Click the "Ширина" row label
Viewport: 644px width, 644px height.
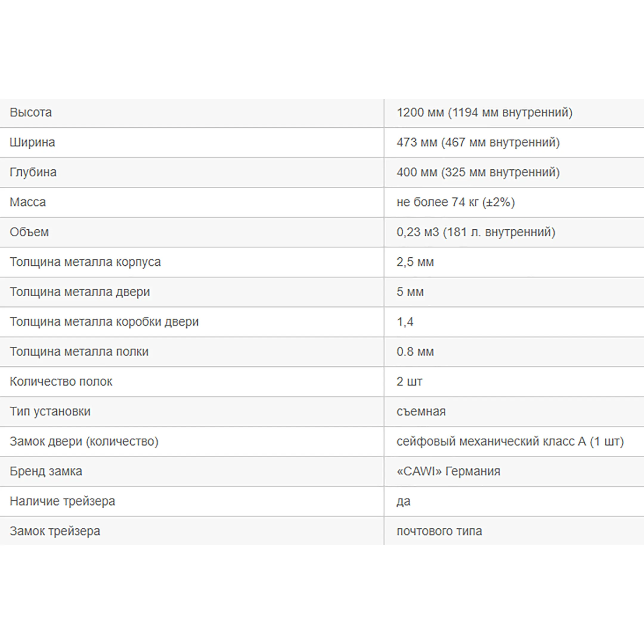point(32,142)
